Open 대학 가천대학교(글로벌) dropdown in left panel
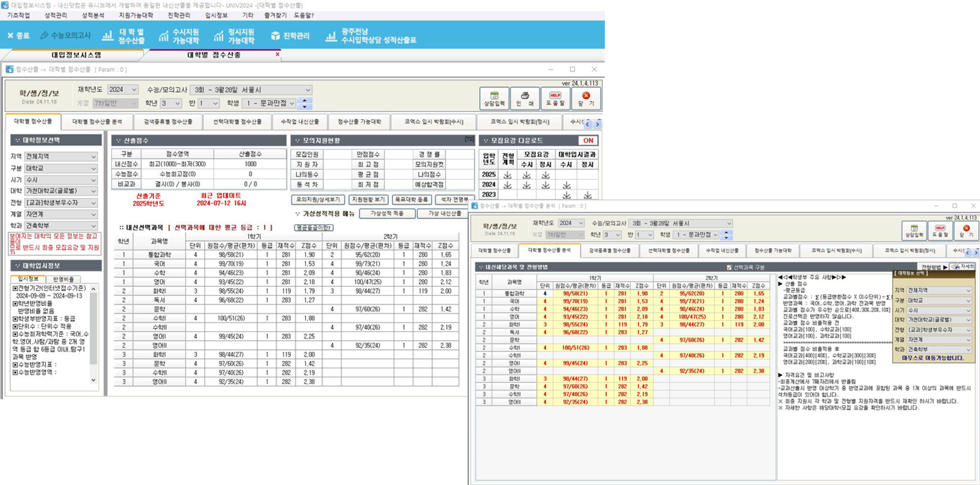This screenshot has height=485, width=980. click(x=61, y=191)
